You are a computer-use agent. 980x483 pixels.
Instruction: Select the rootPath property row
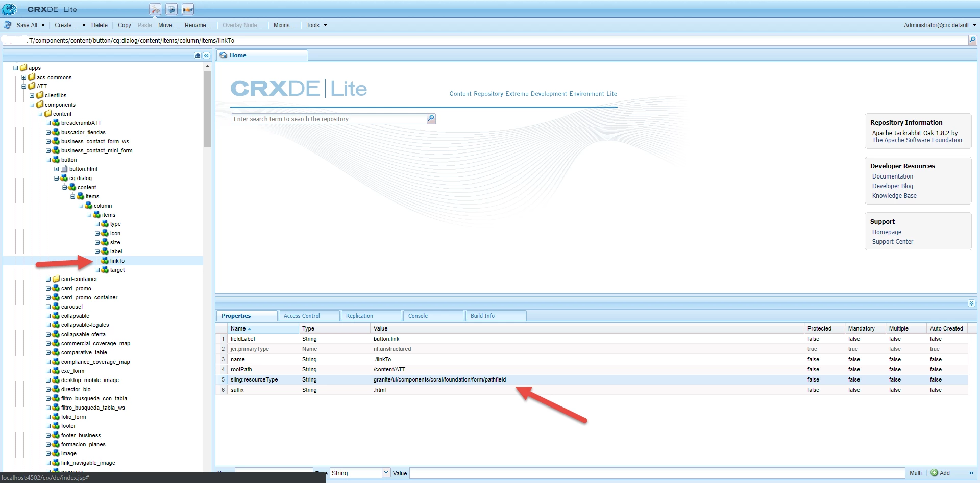tap(592, 369)
